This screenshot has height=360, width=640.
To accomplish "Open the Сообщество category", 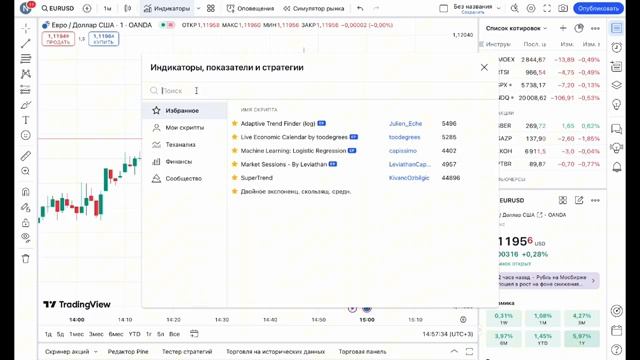I will [184, 178].
